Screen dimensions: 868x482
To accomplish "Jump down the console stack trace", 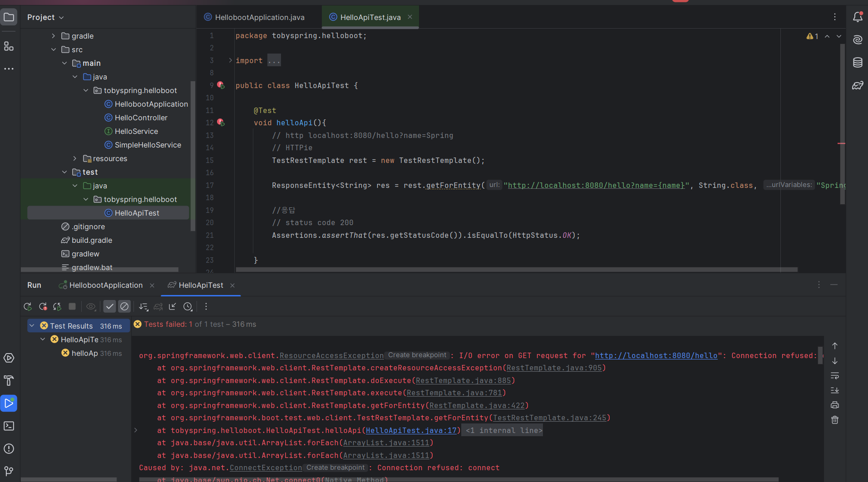I will (835, 361).
